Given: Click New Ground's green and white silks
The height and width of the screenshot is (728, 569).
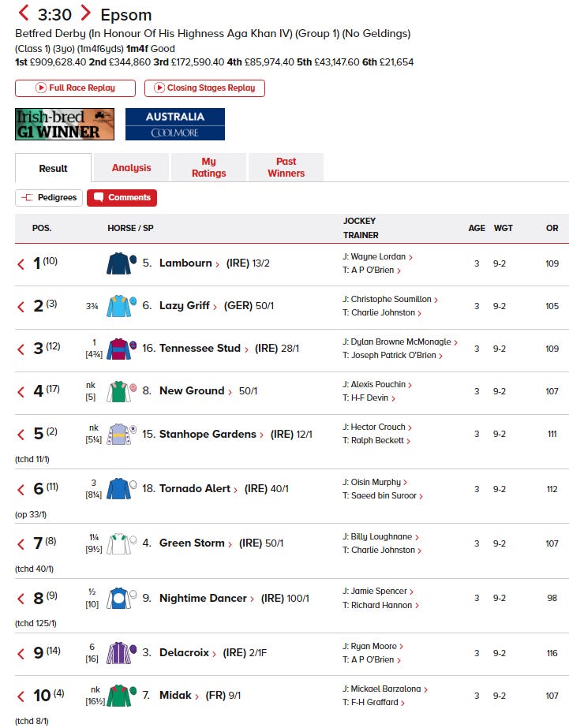Looking at the screenshot, I should tap(122, 391).
